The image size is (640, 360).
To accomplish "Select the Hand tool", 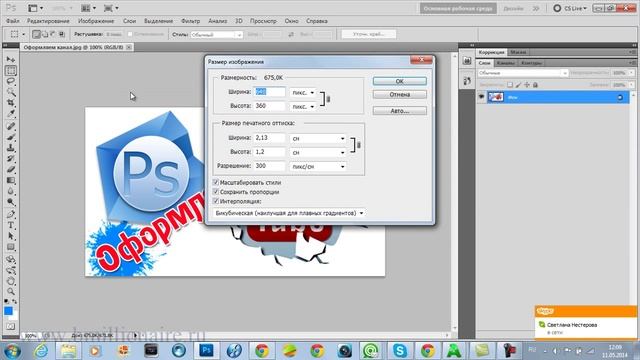I will (x=11, y=281).
